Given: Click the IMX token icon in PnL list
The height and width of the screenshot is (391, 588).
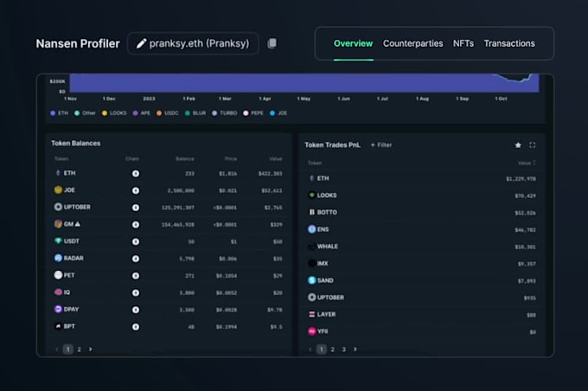Looking at the screenshot, I should (311, 264).
